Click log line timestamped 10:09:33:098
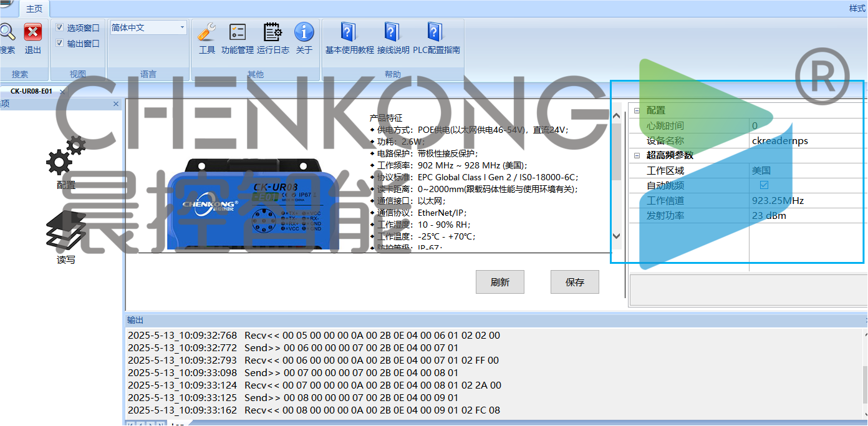The height and width of the screenshot is (426, 868). pos(293,372)
